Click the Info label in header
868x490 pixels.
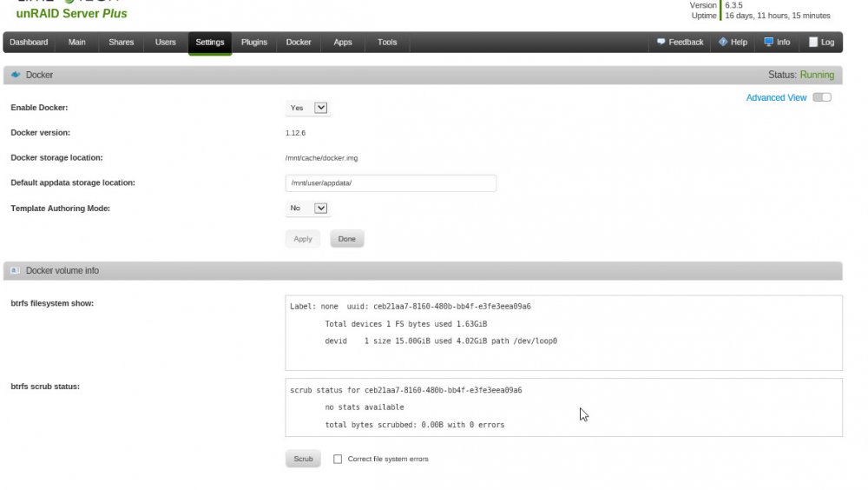783,42
